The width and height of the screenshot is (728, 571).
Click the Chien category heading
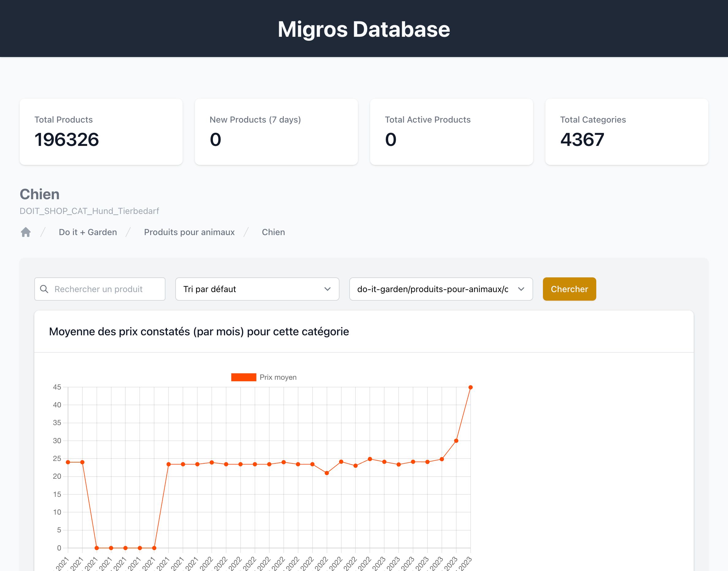(x=40, y=194)
